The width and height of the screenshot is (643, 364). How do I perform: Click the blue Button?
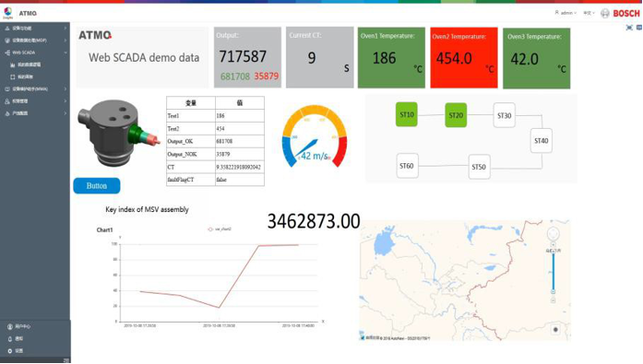[x=97, y=185]
